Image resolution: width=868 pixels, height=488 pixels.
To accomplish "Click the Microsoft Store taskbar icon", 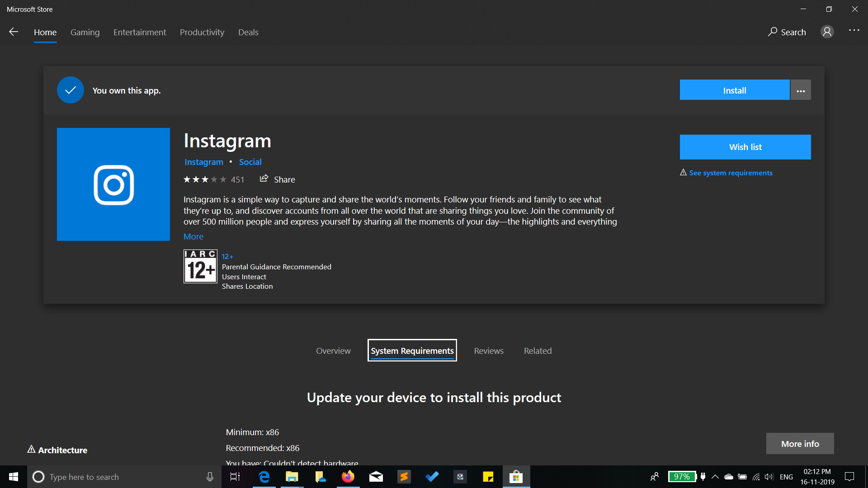I will pos(516,477).
